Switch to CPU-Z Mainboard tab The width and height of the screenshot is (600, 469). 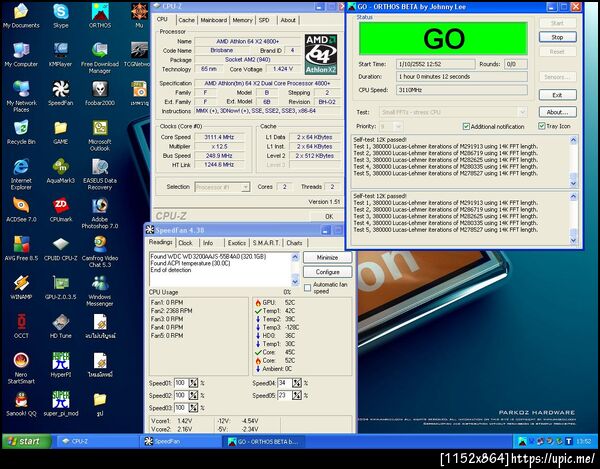[x=214, y=20]
